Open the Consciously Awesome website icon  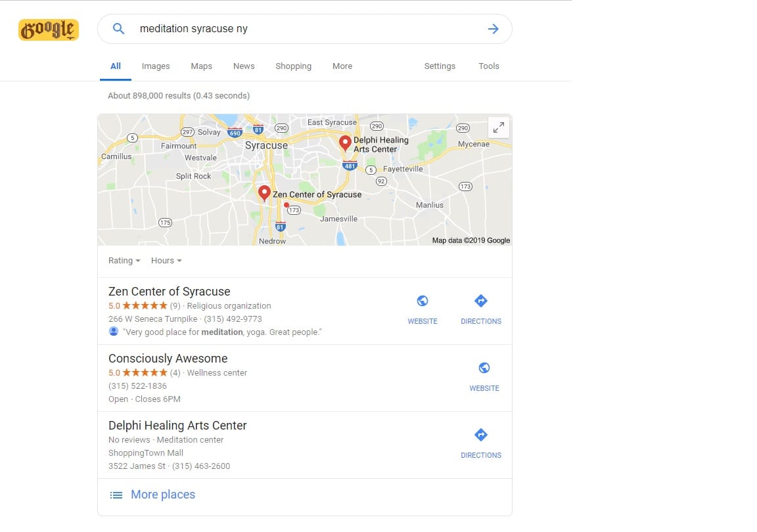(x=484, y=368)
